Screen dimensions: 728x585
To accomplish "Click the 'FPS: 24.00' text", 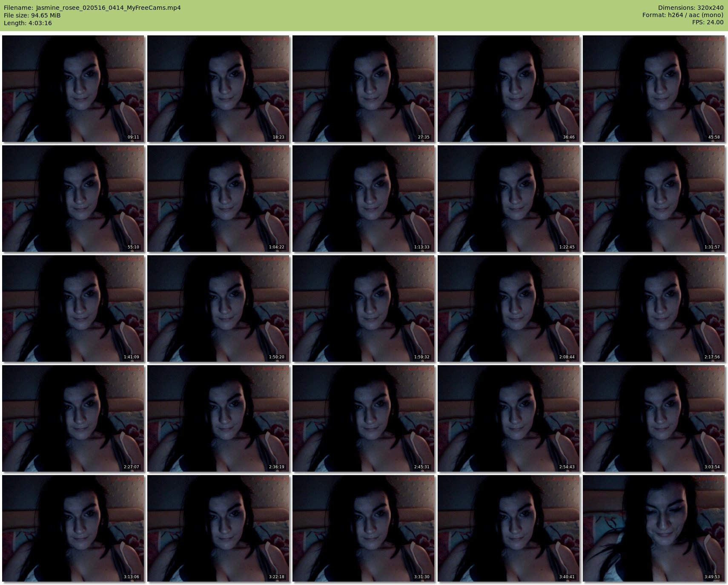I will pos(708,23).
